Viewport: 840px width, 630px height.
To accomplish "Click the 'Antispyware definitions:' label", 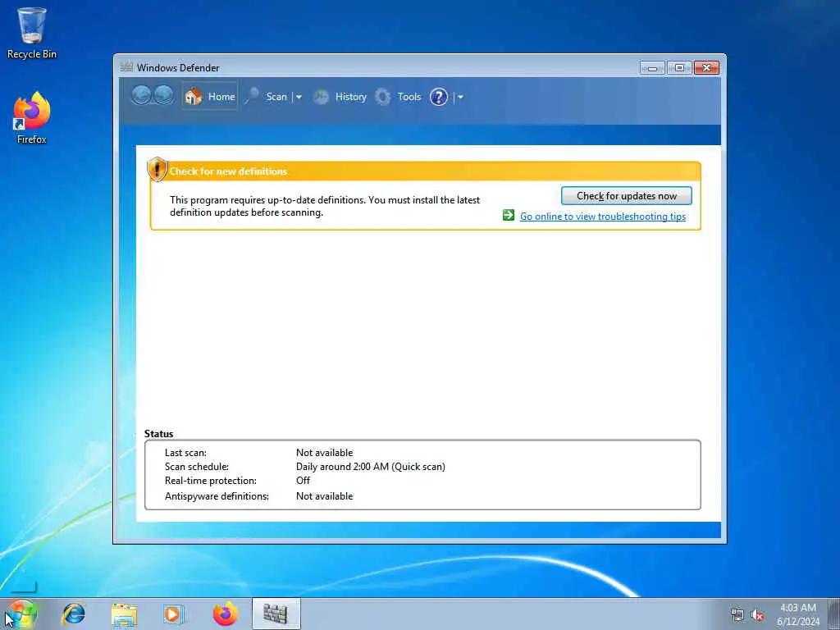I will (217, 496).
